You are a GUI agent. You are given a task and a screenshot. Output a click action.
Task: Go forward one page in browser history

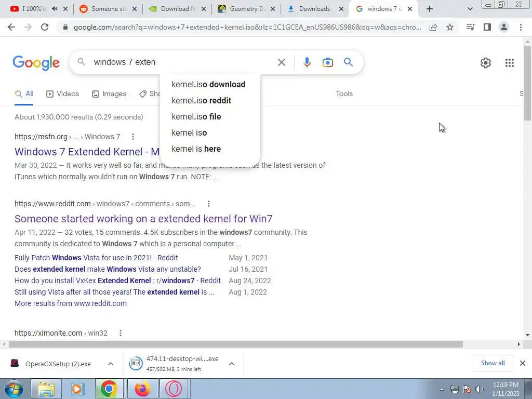28,27
